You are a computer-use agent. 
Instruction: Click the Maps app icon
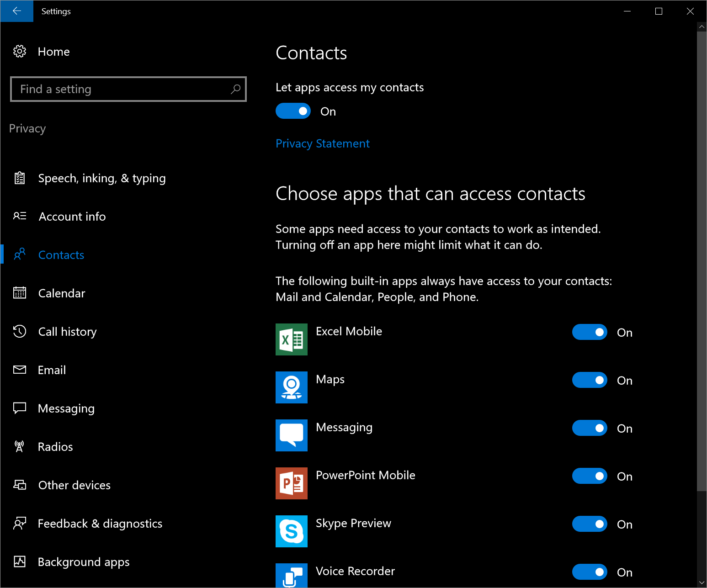(x=291, y=387)
